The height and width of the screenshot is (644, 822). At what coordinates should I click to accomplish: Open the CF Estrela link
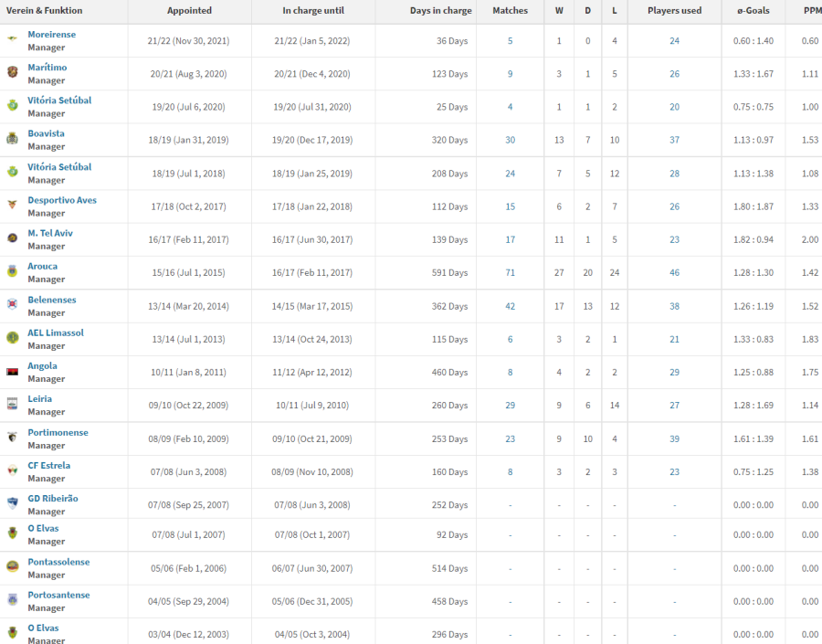[48, 465]
